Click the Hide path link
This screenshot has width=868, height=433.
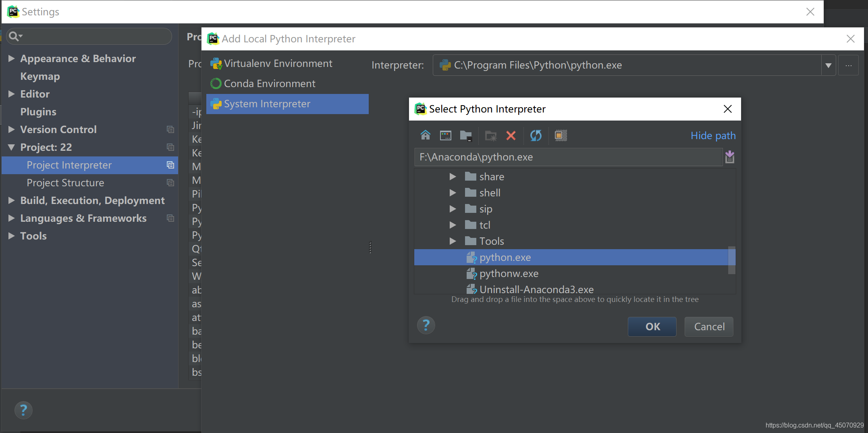click(x=713, y=135)
